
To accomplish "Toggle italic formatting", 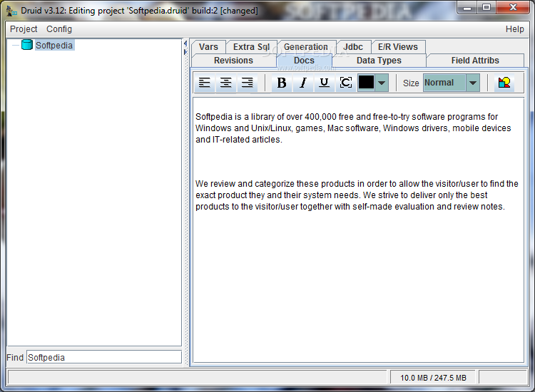I will click(303, 83).
